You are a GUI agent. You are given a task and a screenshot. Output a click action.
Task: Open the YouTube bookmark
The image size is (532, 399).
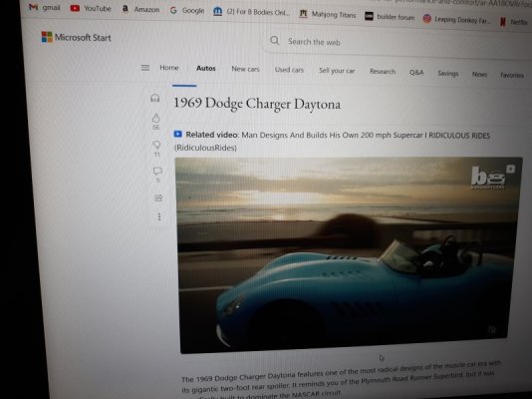91,9
